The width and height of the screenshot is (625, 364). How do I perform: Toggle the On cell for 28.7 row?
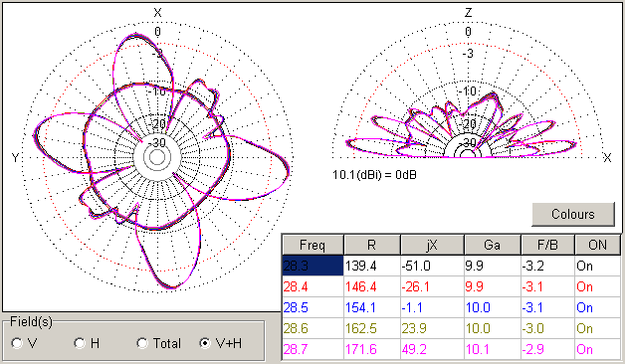[x=598, y=349]
